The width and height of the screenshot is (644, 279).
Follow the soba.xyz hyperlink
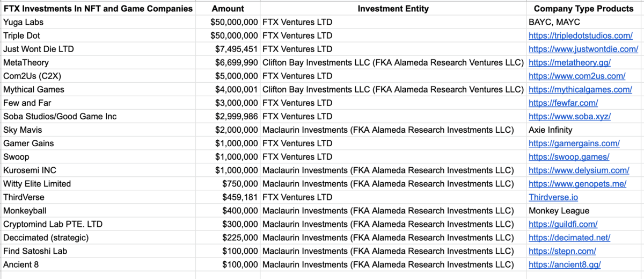pos(570,116)
